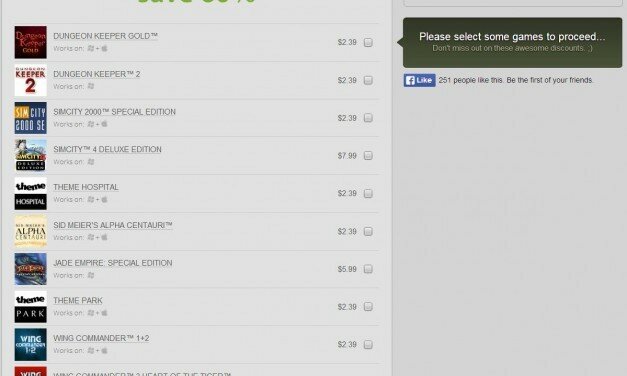Enable Jade Empire Special Edition checkbox
Viewport: 627px width, 376px height.
pyautogui.click(x=368, y=269)
